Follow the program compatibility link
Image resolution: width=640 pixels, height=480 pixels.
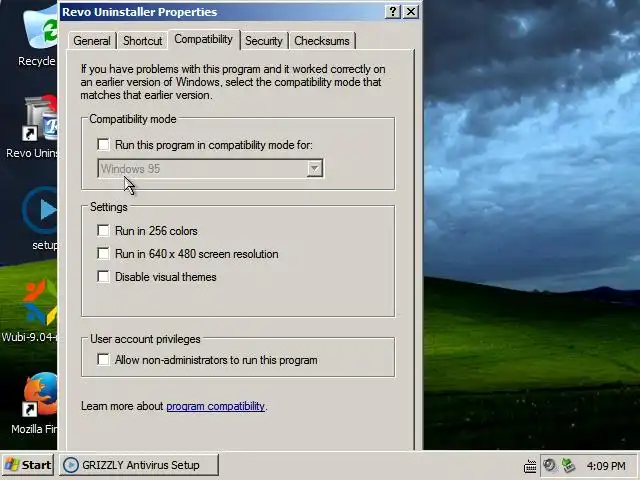(216, 406)
